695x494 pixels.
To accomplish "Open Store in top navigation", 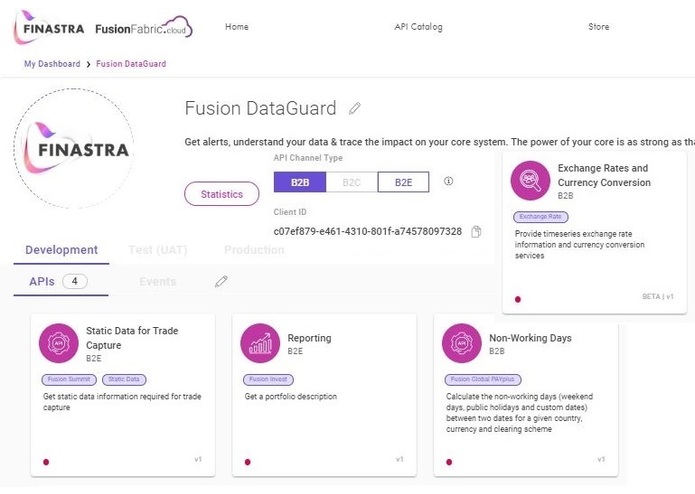I will pyautogui.click(x=598, y=27).
